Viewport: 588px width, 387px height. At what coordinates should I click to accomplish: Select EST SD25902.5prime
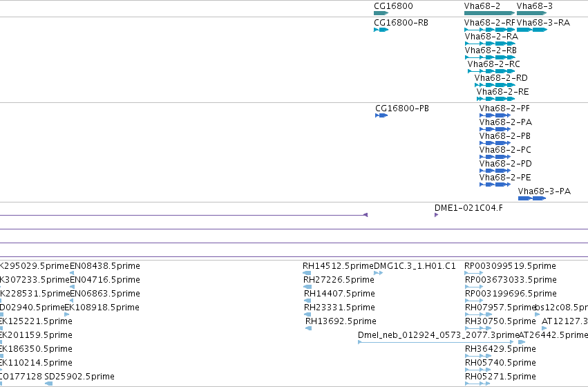[79, 377]
